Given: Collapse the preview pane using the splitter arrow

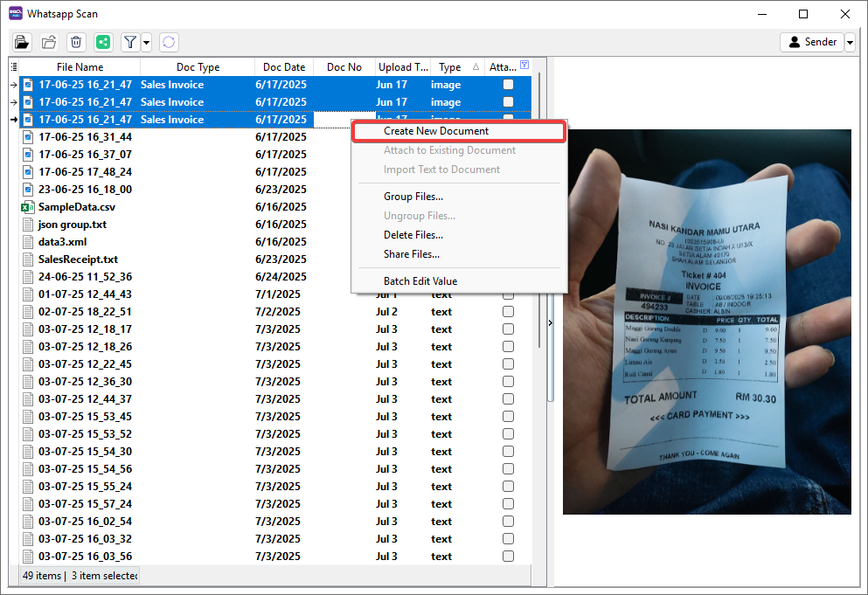Looking at the screenshot, I should tap(549, 323).
